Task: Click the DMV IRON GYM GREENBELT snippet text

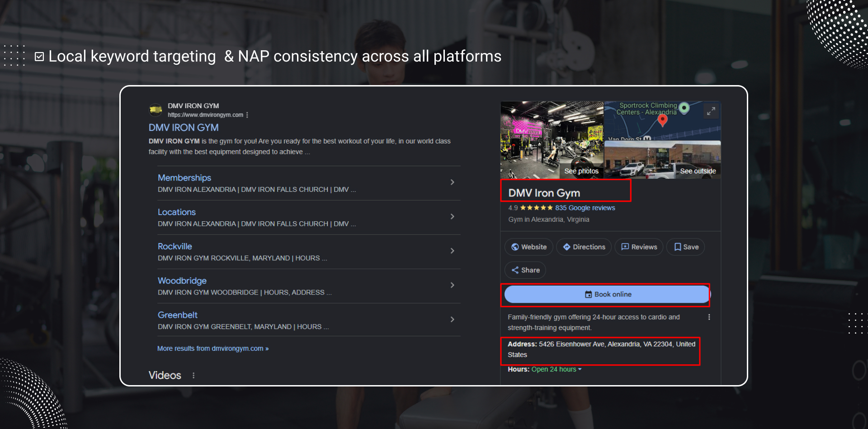Action: click(243, 327)
